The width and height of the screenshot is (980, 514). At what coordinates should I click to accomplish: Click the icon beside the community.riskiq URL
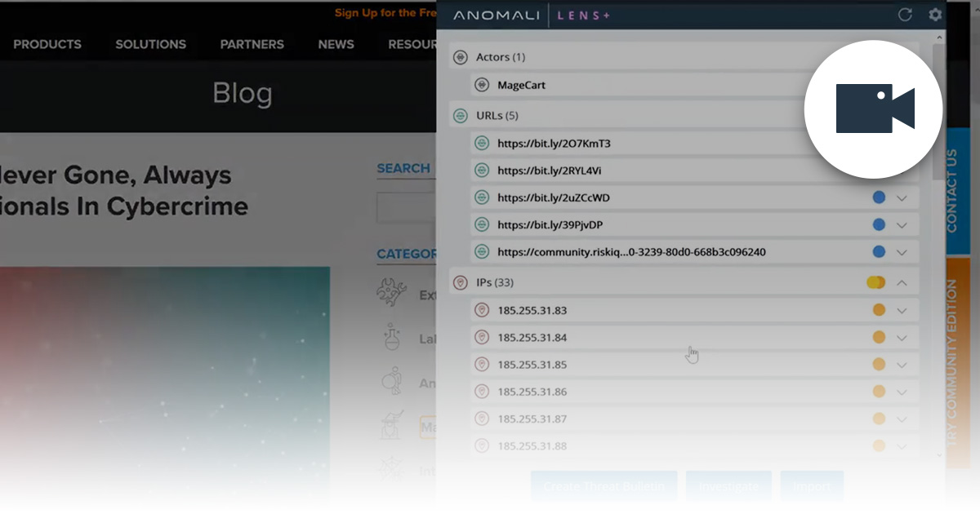point(482,252)
